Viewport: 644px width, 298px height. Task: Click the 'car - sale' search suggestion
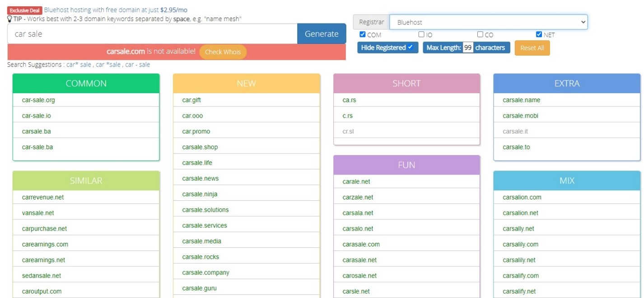pos(138,65)
